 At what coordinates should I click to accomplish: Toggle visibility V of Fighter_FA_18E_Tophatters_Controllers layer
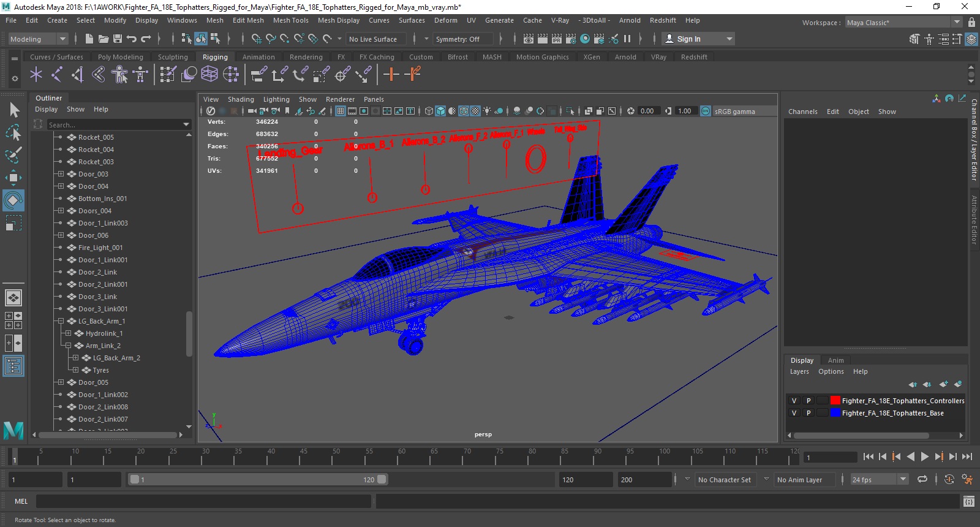coord(794,401)
